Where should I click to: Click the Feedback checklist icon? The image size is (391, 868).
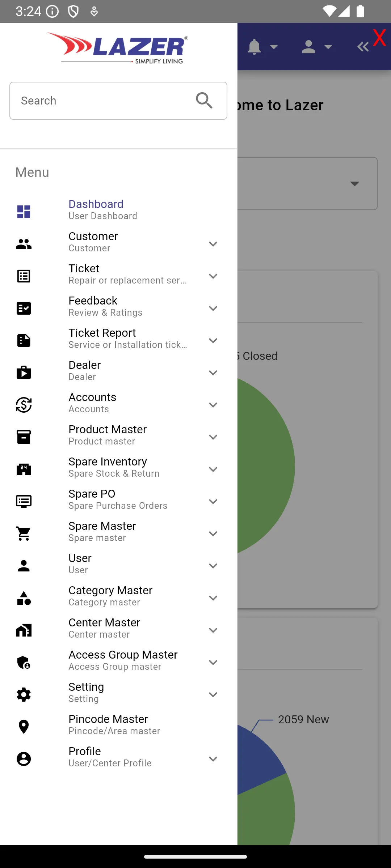click(24, 309)
